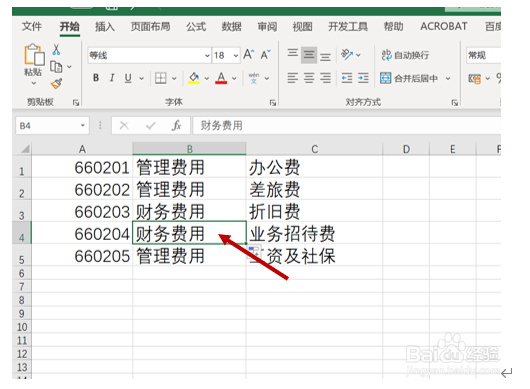The width and height of the screenshot is (530, 389).
Task: Decrease font size with smaller A
Action: 266,54
